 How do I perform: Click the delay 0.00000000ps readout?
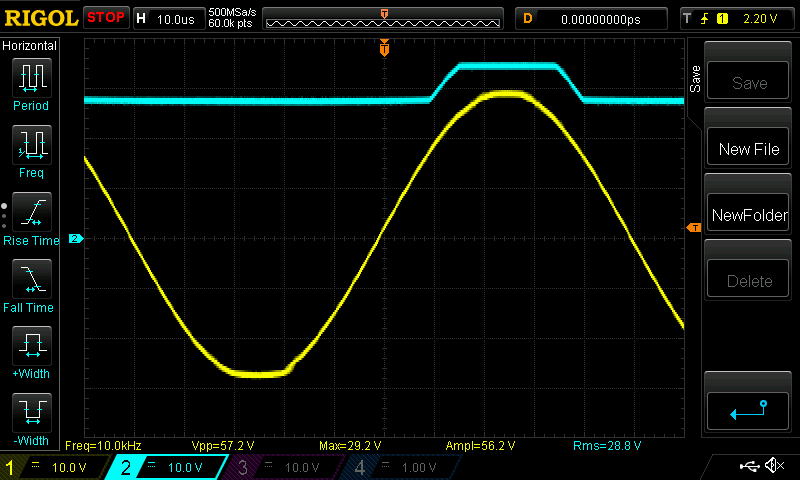(591, 19)
